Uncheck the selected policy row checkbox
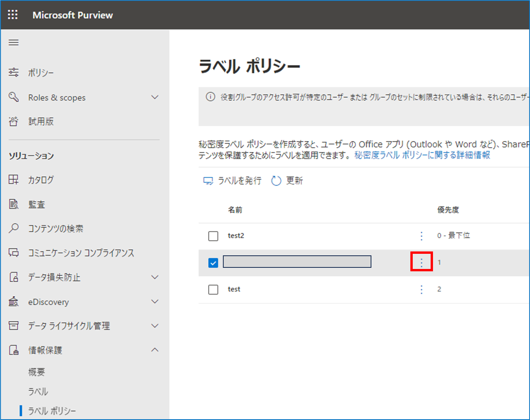The width and height of the screenshot is (530, 420). [x=213, y=263]
